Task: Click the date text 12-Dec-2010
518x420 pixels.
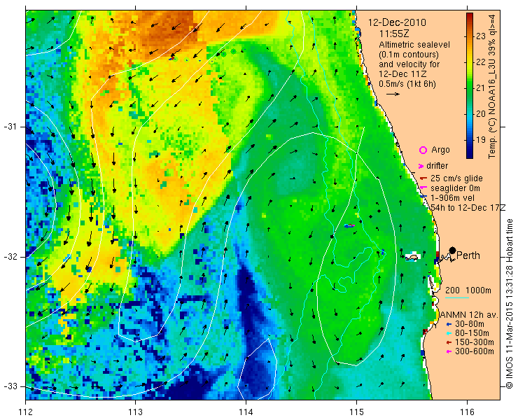Action: click(x=397, y=23)
